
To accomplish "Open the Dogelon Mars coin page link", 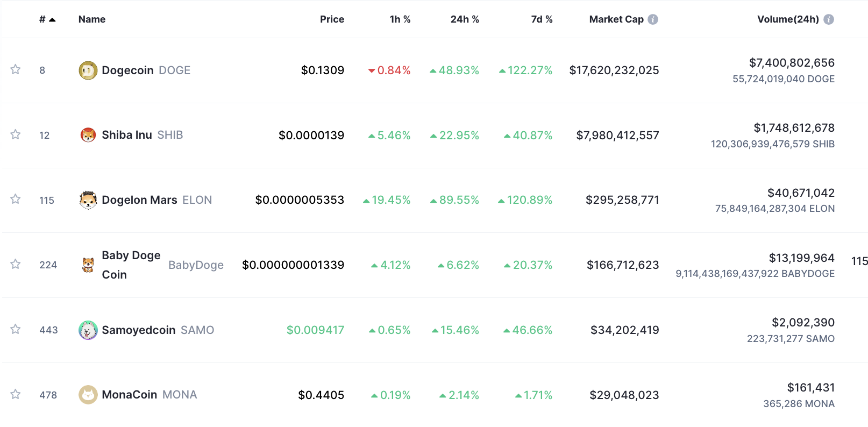I will pyautogui.click(x=139, y=200).
